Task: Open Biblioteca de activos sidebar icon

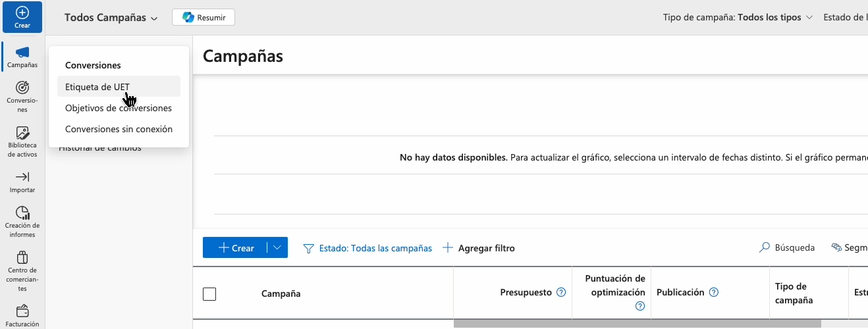Action: coord(22,132)
